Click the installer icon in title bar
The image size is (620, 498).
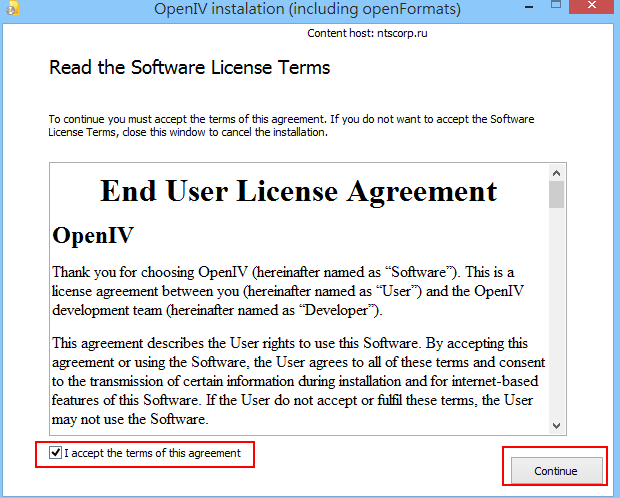point(12,8)
